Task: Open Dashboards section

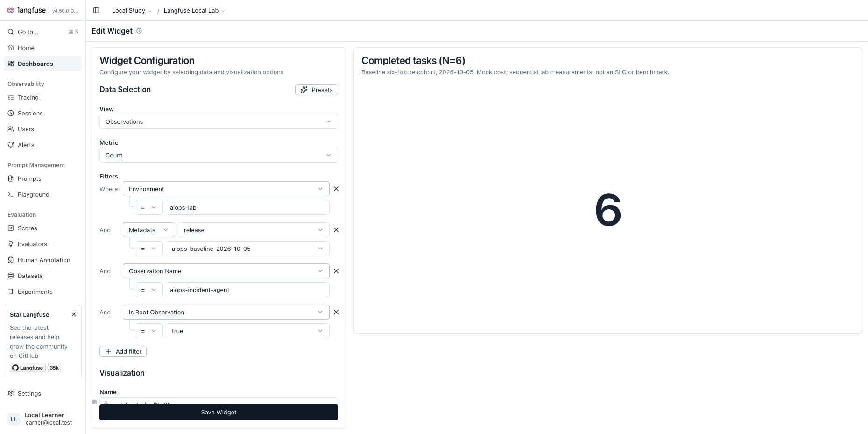Action: click(x=43, y=64)
